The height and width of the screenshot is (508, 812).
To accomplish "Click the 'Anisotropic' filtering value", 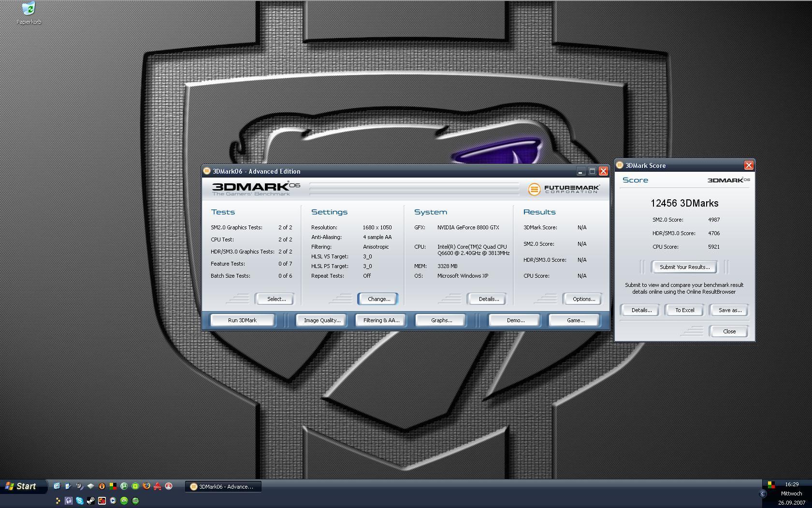I will pos(376,247).
